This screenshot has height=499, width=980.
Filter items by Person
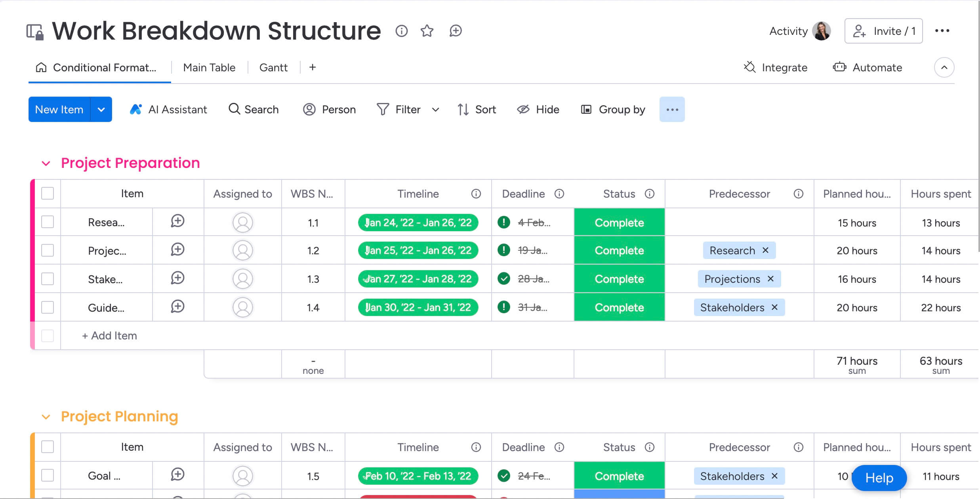coord(330,109)
